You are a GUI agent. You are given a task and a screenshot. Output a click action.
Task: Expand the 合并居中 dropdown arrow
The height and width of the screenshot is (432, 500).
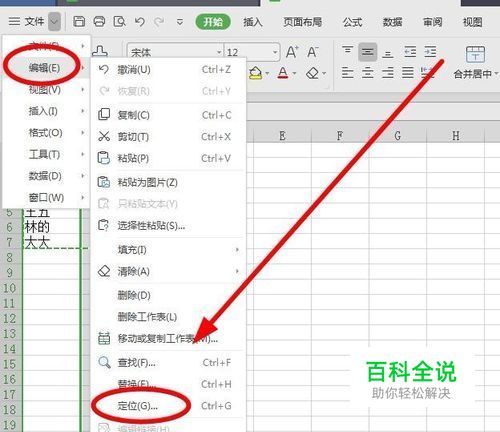click(496, 73)
